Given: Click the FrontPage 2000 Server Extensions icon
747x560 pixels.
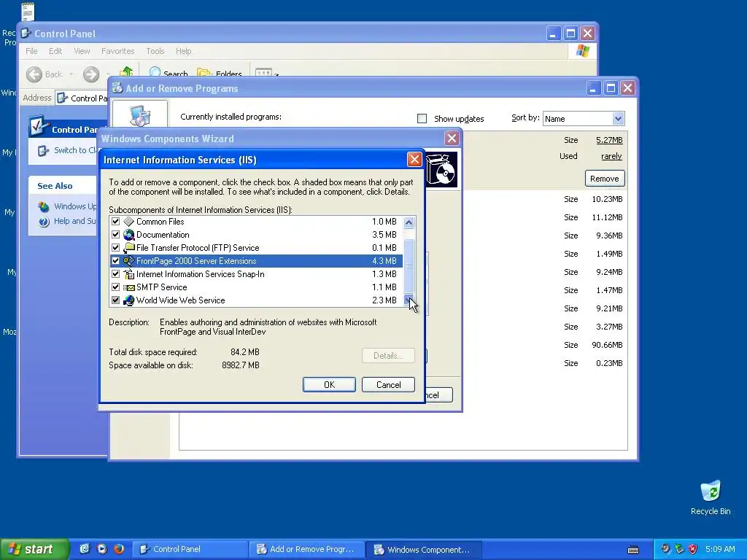Looking at the screenshot, I should point(128,261).
